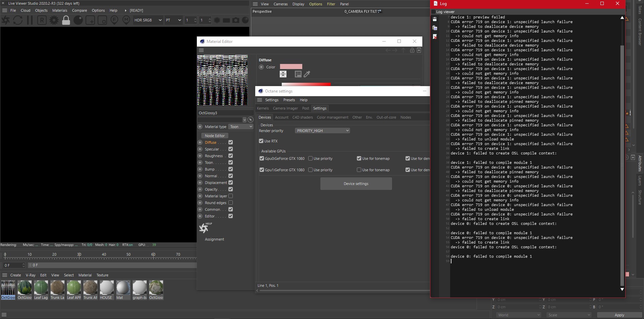The image size is (644, 319).
Task: Uncheck Gpu0:GeForce GTX 1080
Action: 262,158
